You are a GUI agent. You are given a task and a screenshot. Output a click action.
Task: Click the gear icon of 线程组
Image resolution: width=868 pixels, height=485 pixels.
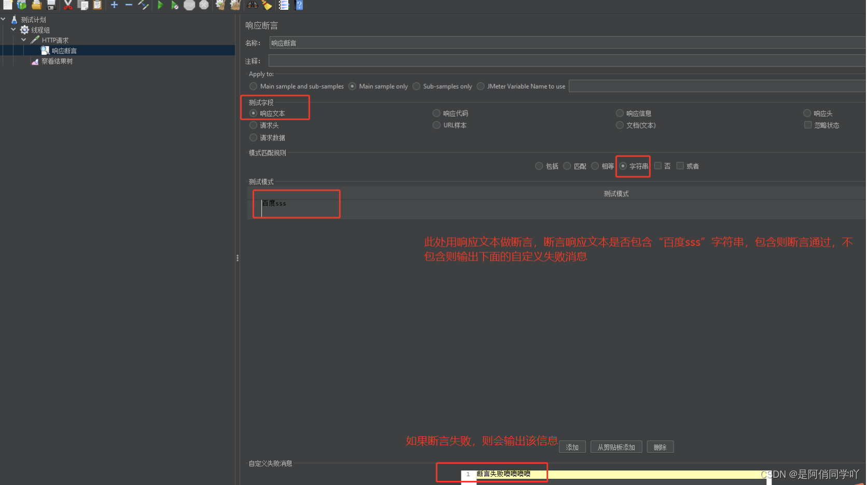point(24,30)
